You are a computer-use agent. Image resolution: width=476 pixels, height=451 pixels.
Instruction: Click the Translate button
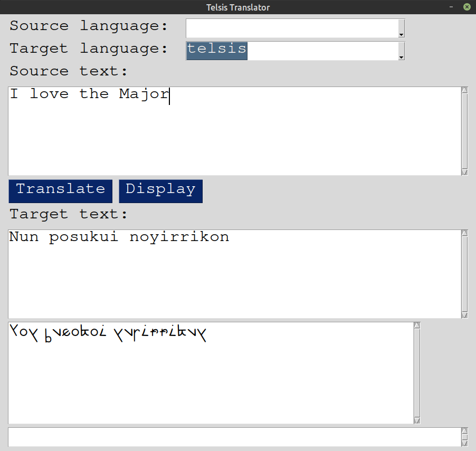click(x=60, y=190)
